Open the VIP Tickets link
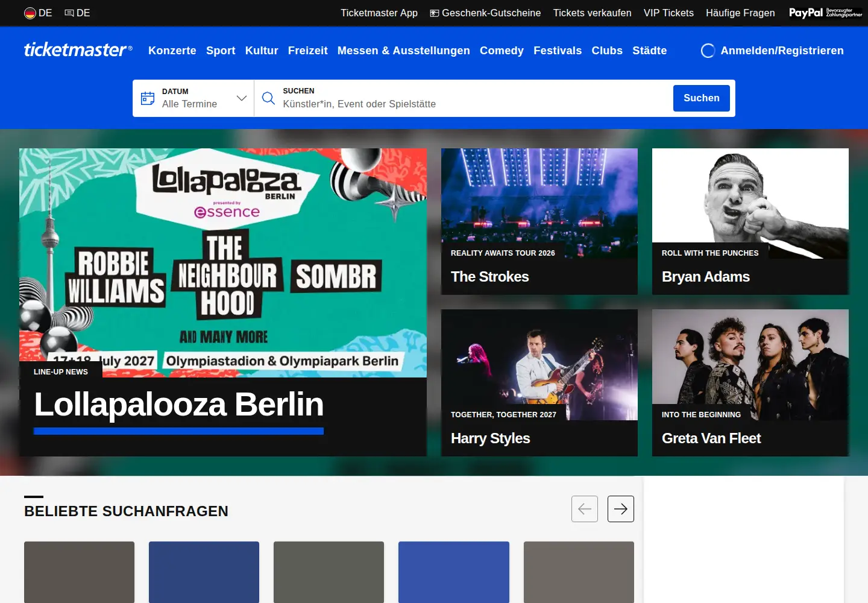The width and height of the screenshot is (868, 603). (668, 13)
